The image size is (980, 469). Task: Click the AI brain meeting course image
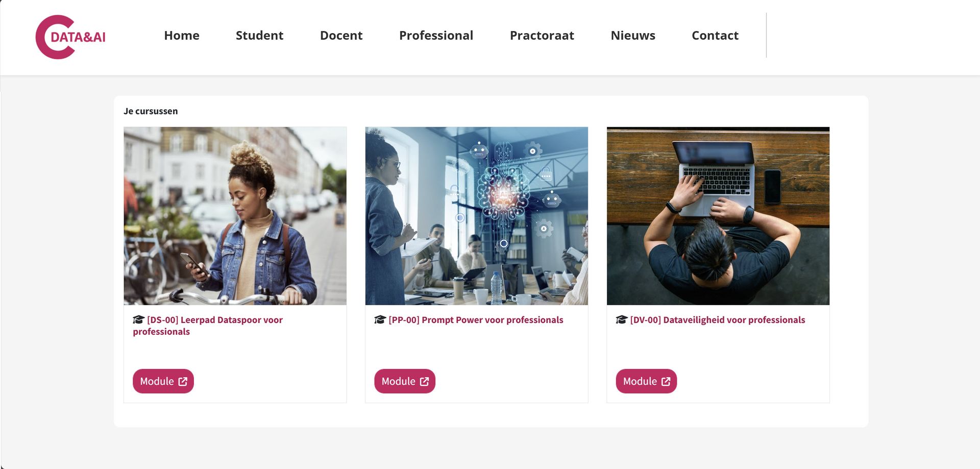point(476,215)
